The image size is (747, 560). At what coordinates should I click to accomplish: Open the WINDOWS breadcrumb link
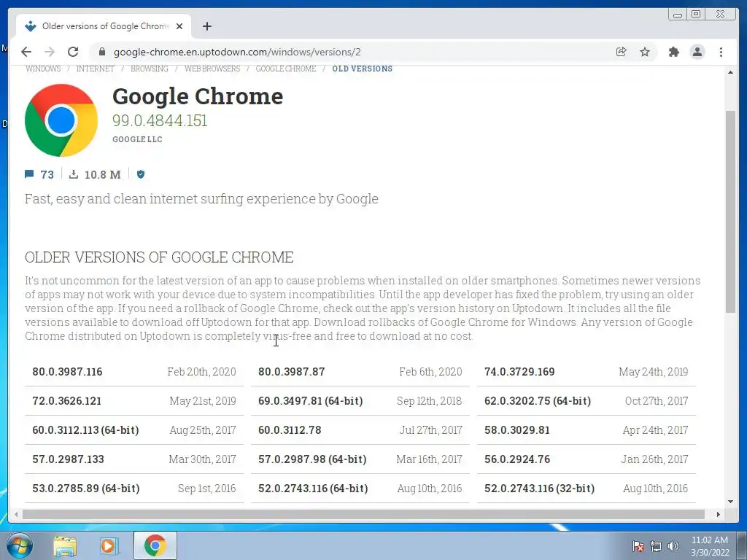click(43, 69)
